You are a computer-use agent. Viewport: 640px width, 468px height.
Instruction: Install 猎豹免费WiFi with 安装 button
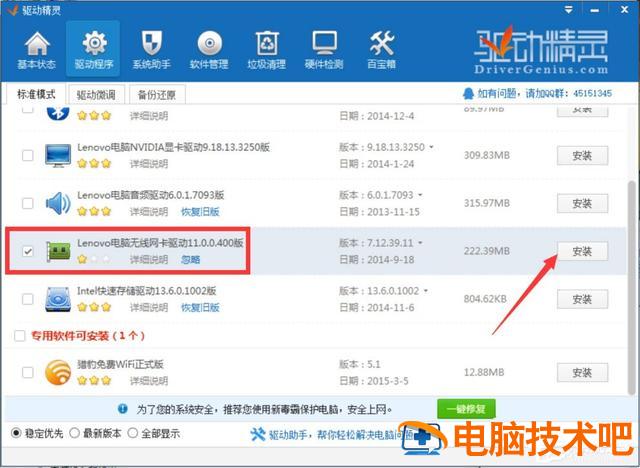(582, 372)
